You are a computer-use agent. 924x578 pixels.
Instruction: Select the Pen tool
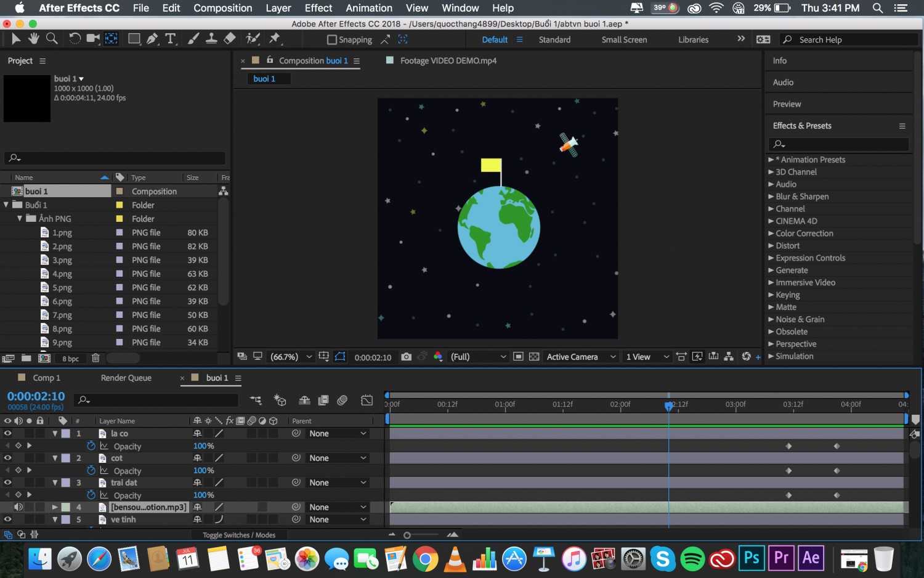(x=152, y=39)
